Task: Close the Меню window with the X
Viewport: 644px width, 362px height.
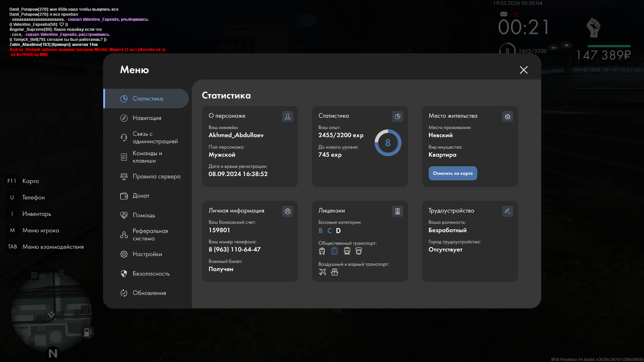Action: 523,70
